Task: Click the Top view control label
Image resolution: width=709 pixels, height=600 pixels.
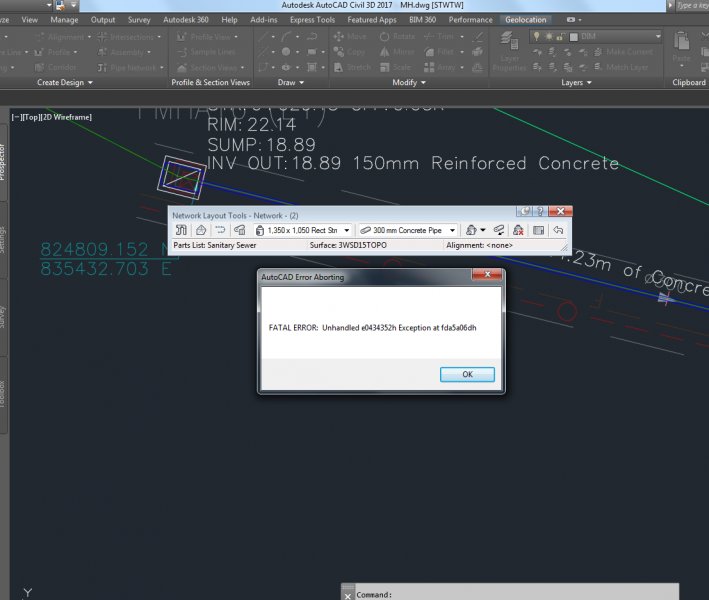Action: [x=30, y=117]
